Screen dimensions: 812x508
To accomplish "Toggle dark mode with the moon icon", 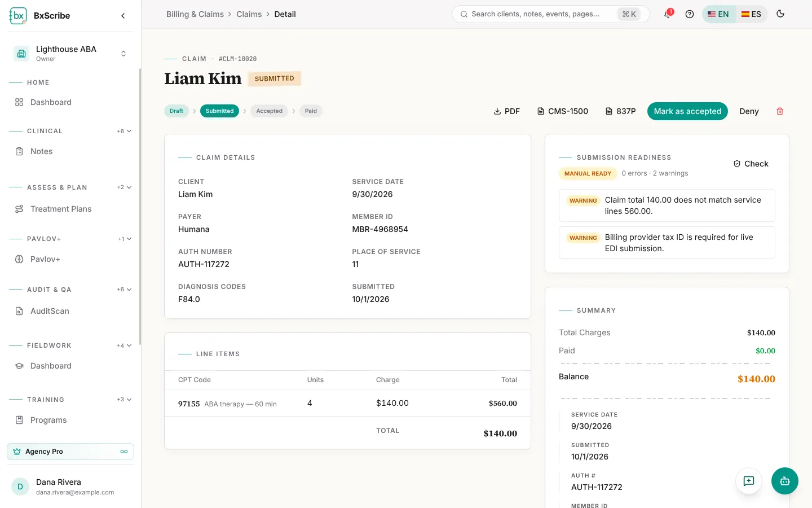I will (x=780, y=14).
